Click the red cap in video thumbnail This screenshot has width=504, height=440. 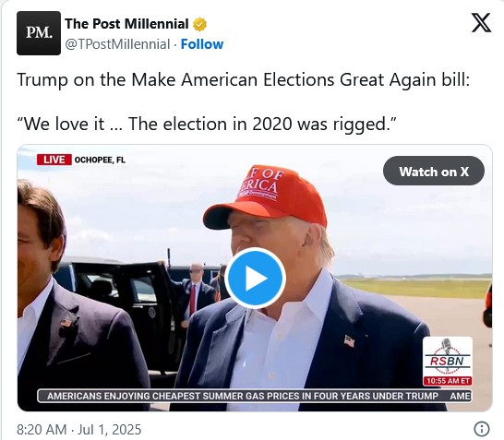(x=265, y=196)
